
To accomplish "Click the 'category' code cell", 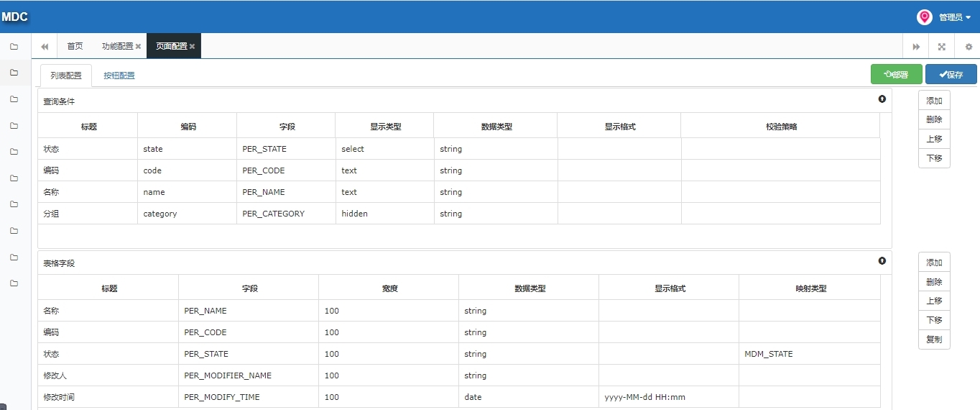I will coord(187,214).
